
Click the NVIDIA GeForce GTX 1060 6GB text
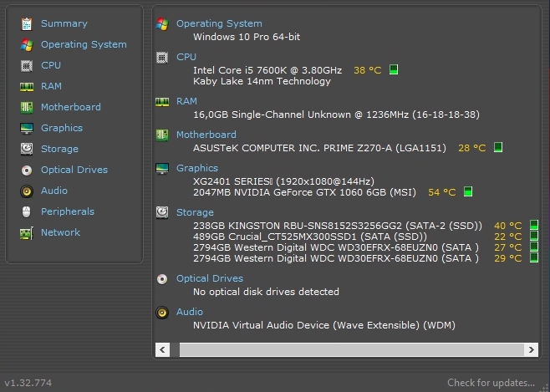[x=304, y=192]
